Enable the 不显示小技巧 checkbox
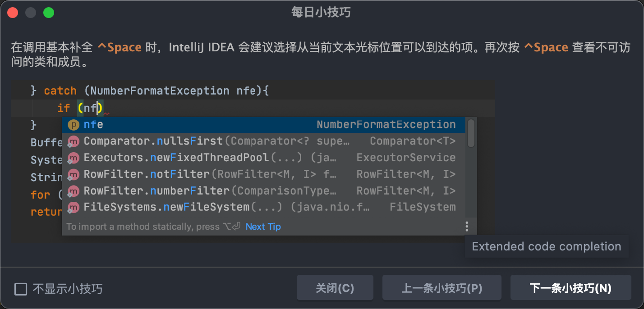644x309 pixels. click(21, 289)
